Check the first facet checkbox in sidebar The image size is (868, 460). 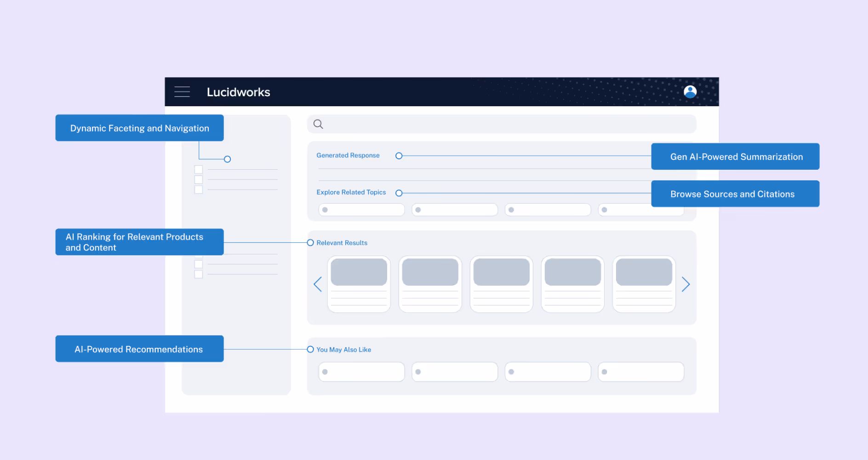[198, 169]
